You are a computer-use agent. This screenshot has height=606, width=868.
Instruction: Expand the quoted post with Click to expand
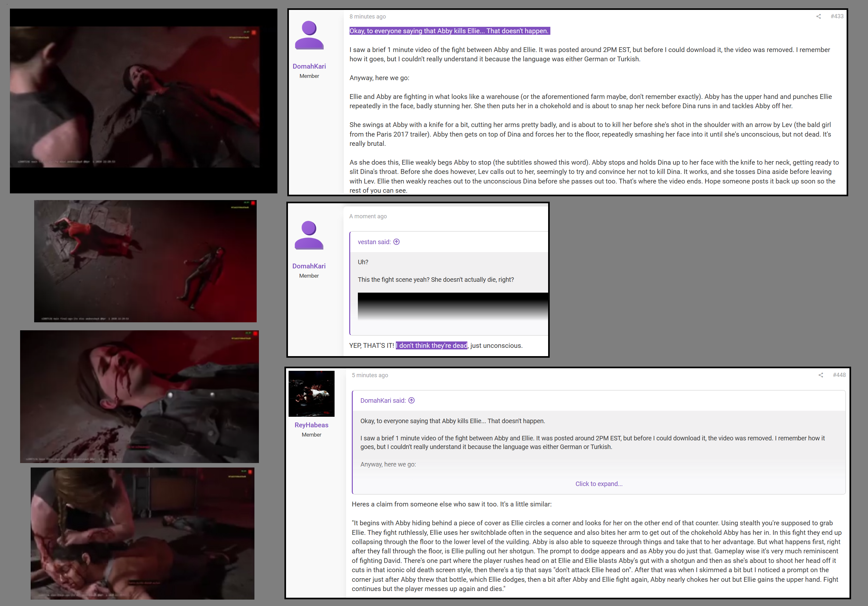click(599, 483)
